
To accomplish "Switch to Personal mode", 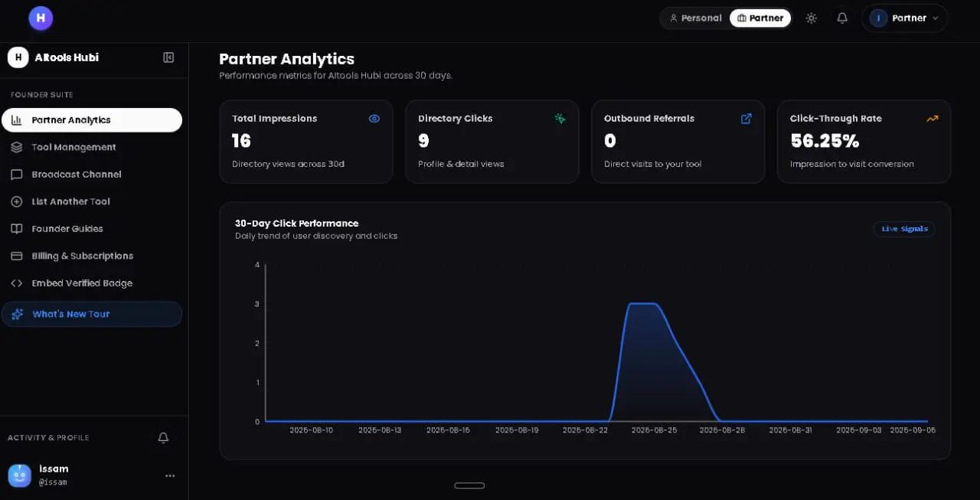I will (x=695, y=18).
